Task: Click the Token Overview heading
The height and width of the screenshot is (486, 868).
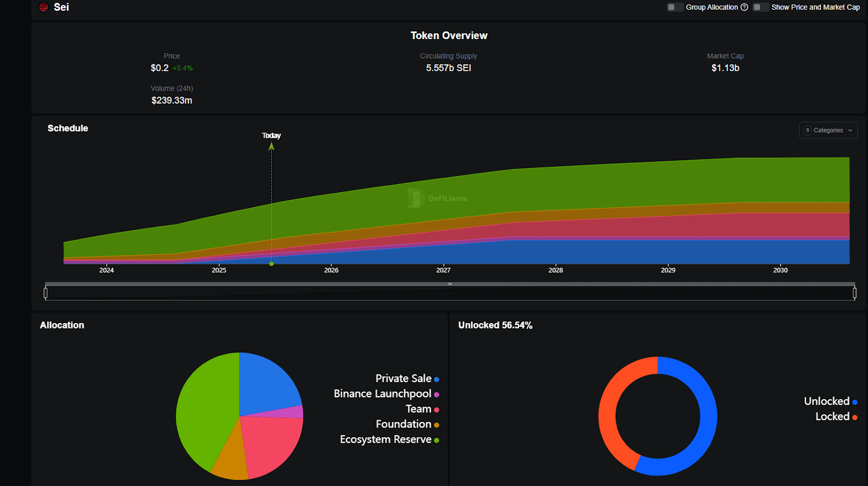Action: tap(449, 35)
